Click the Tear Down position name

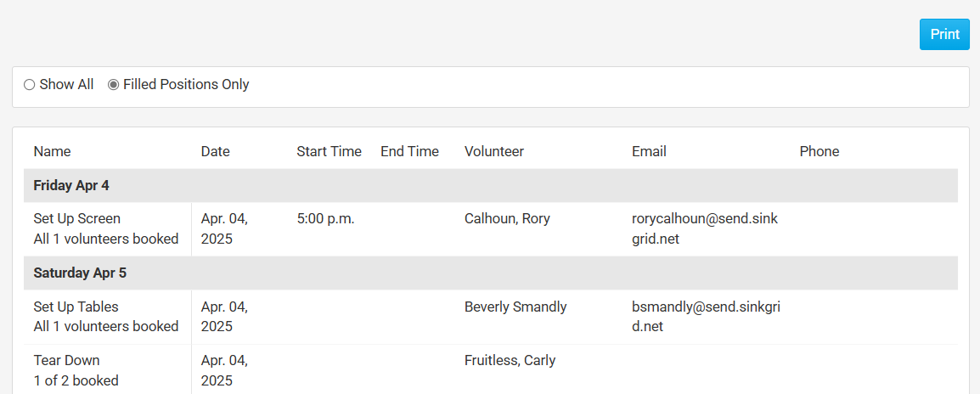click(x=67, y=361)
